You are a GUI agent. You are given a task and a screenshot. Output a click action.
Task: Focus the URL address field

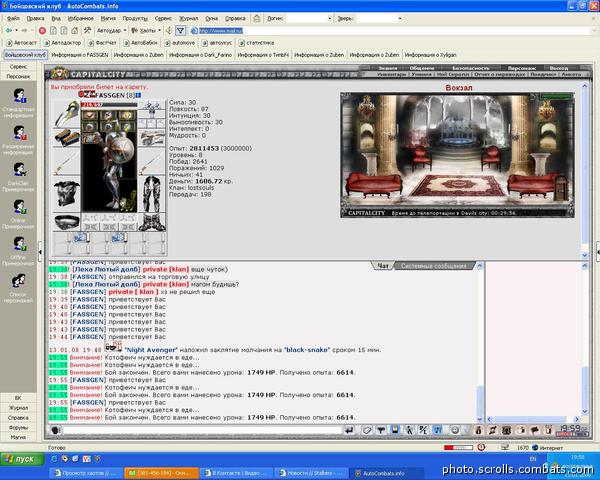coord(394,31)
